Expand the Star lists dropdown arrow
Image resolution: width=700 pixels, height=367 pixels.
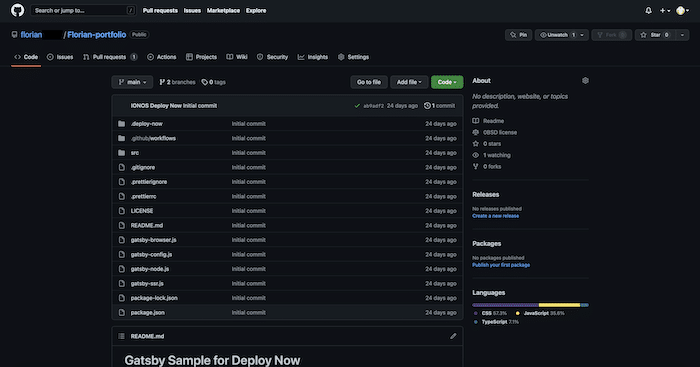click(x=682, y=35)
